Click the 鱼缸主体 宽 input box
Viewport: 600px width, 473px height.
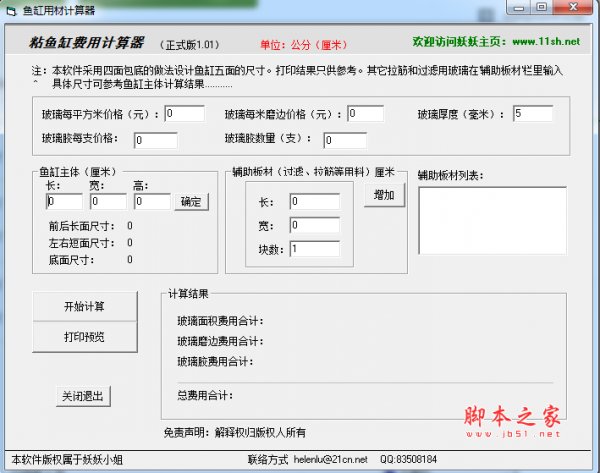coord(108,201)
